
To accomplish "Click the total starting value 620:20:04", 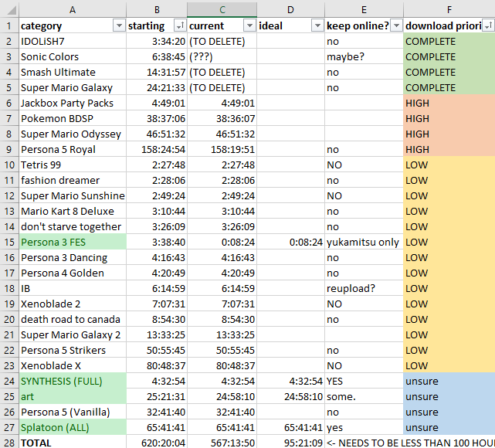I will click(x=157, y=443).
